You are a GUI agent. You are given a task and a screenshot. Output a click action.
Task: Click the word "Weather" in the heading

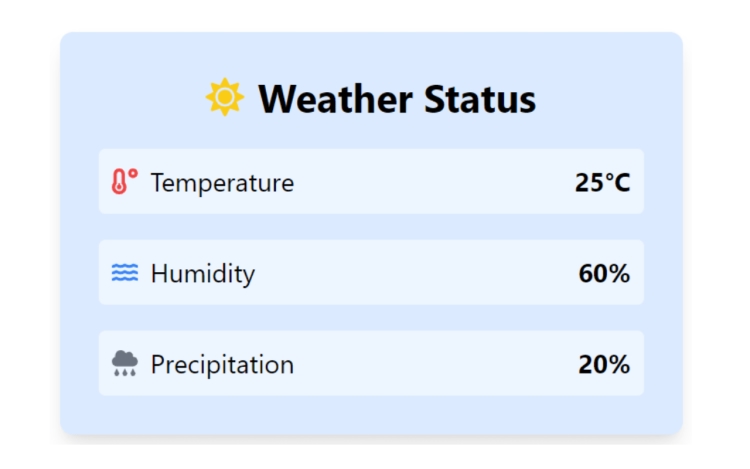335,99
